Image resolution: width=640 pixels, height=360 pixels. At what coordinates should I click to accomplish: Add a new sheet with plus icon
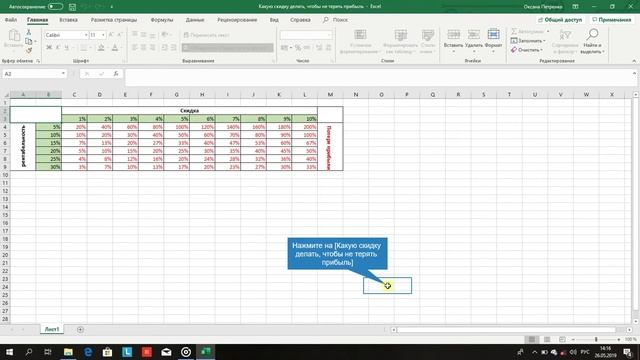pos(80,329)
